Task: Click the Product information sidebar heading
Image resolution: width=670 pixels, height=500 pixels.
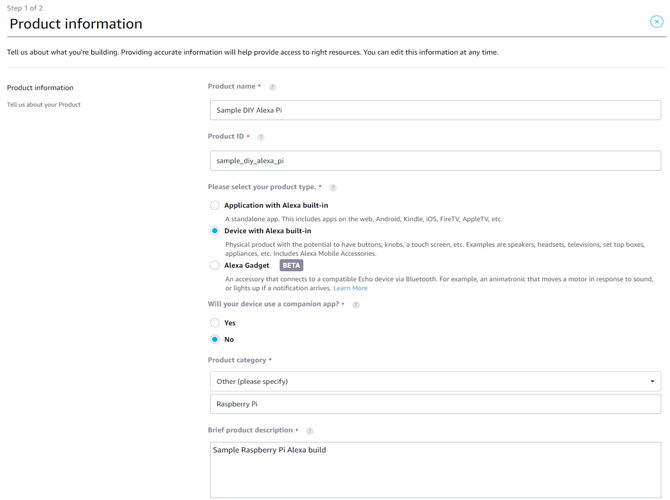Action: (x=40, y=88)
